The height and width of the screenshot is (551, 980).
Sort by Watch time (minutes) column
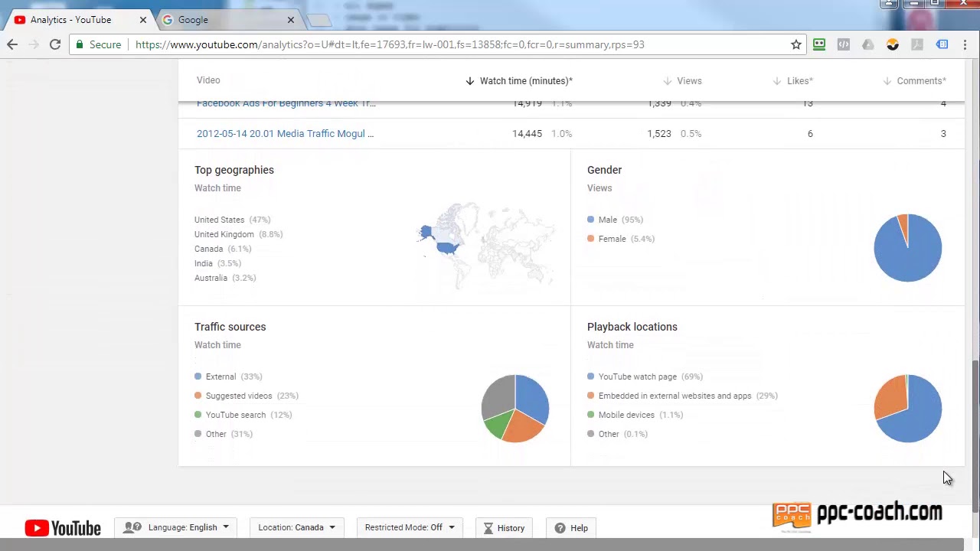point(519,80)
